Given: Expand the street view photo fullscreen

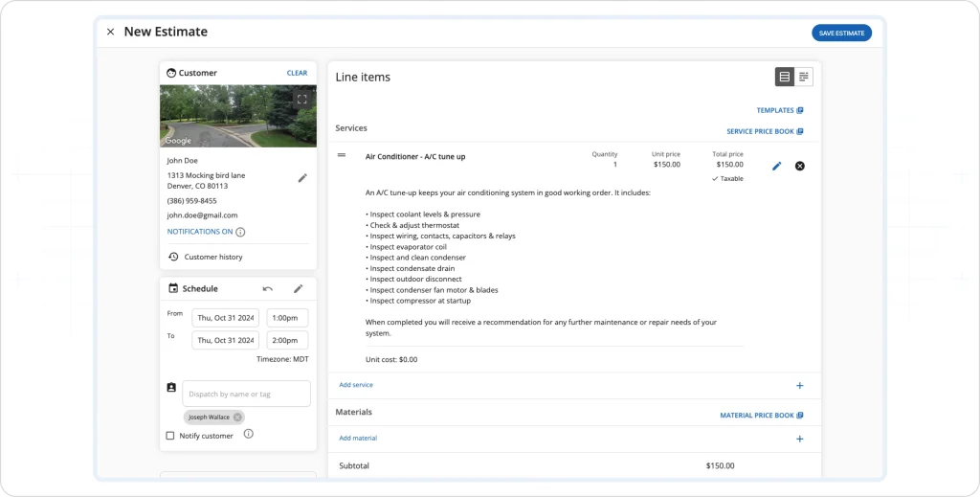Looking at the screenshot, I should [x=302, y=99].
